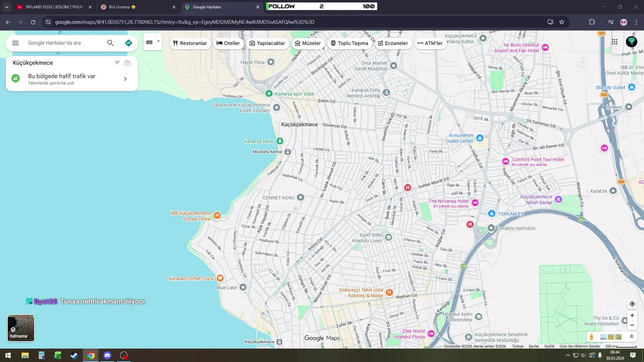Open the Katmanlar layers thumbnail

21,328
